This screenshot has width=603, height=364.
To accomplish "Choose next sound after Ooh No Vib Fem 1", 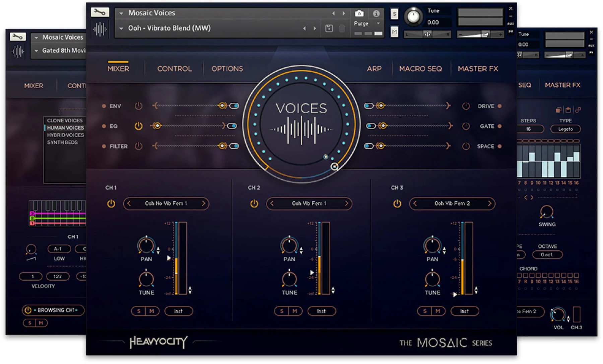I will click(x=203, y=203).
